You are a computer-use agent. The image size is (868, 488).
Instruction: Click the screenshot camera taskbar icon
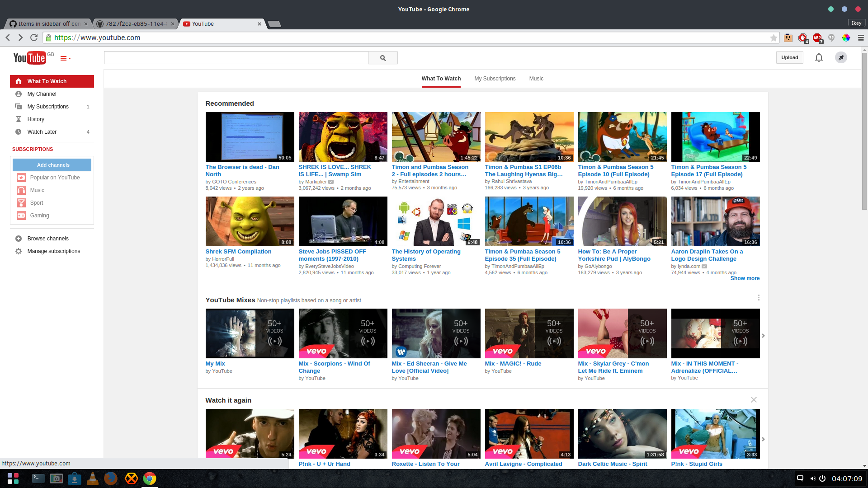point(57,479)
